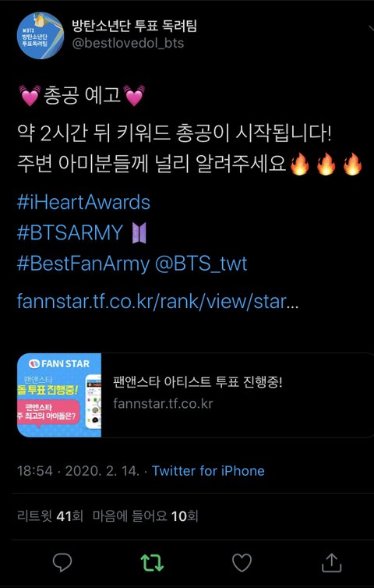Open the #BTSARMY hashtag
374x588 pixels.
[70, 232]
